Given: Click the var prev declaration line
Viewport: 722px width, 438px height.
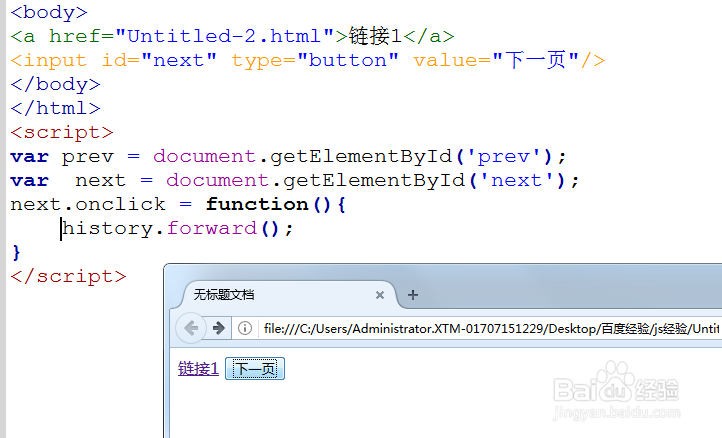Looking at the screenshot, I should pyautogui.click(x=288, y=157).
